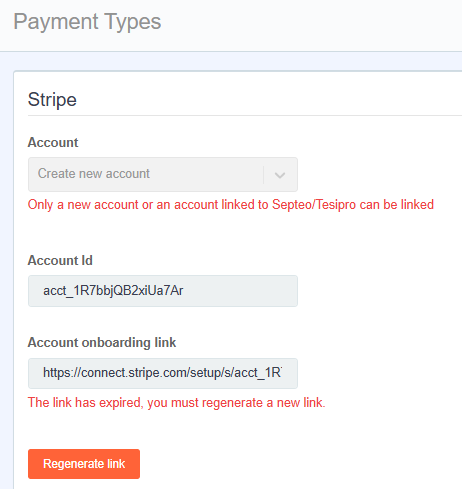Click the Payment Types page title
This screenshot has width=462, height=489.
click(x=87, y=22)
